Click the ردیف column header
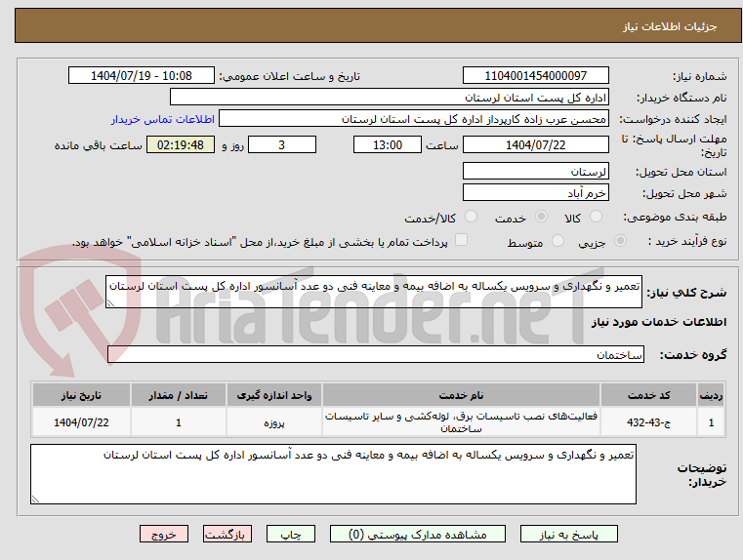This screenshot has height=560, width=743. coord(711,395)
